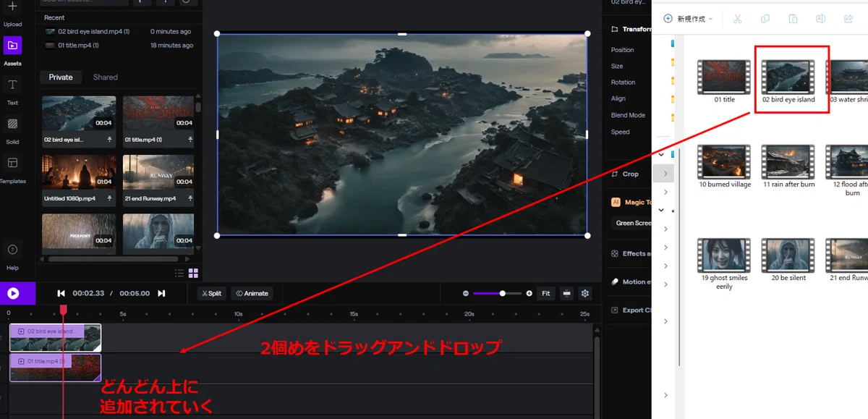The image size is (868, 419).
Task: Adjust the timeline zoom slider handle
Action: point(502,293)
